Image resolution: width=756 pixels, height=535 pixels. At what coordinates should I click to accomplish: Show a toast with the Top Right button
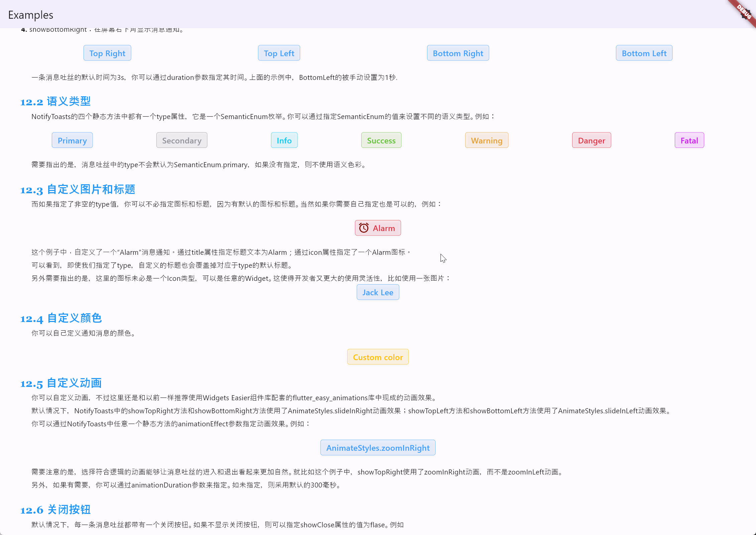coord(107,53)
